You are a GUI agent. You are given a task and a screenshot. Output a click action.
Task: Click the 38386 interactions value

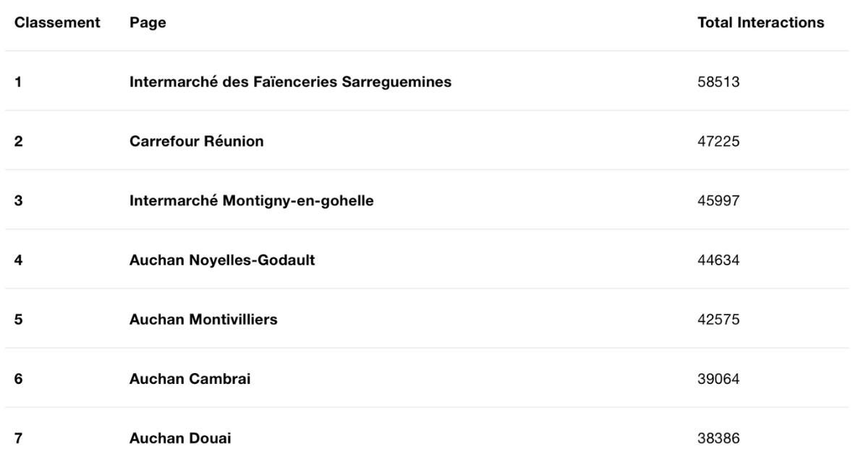[718, 437]
